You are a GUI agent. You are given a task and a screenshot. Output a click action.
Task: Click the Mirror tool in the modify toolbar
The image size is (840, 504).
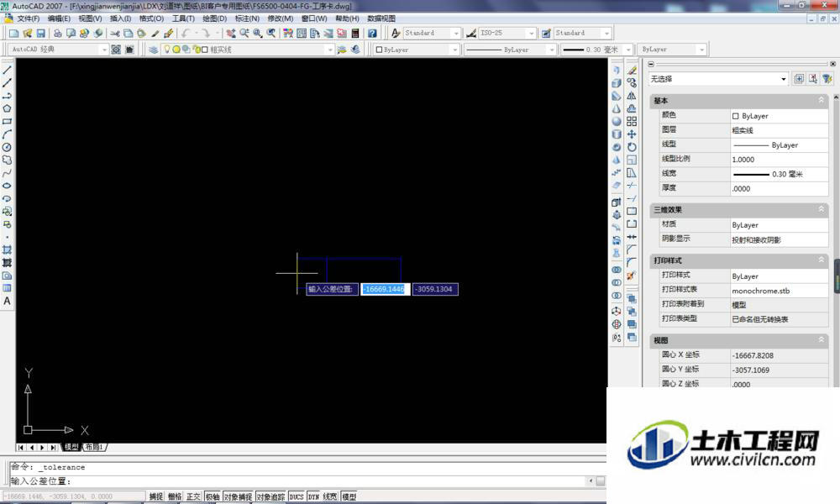click(x=633, y=96)
